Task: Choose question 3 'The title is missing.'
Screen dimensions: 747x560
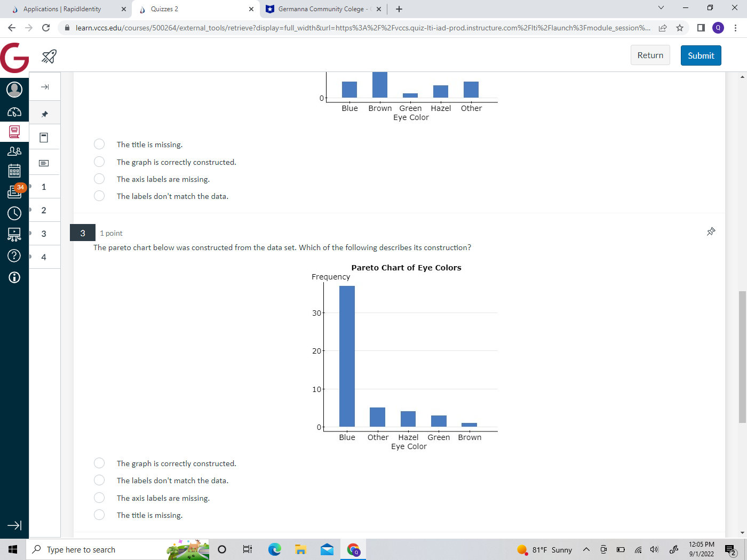Action: [x=99, y=515]
